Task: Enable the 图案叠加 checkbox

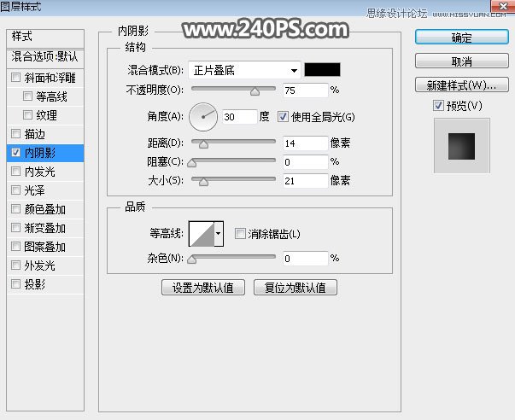Action: pos(15,247)
